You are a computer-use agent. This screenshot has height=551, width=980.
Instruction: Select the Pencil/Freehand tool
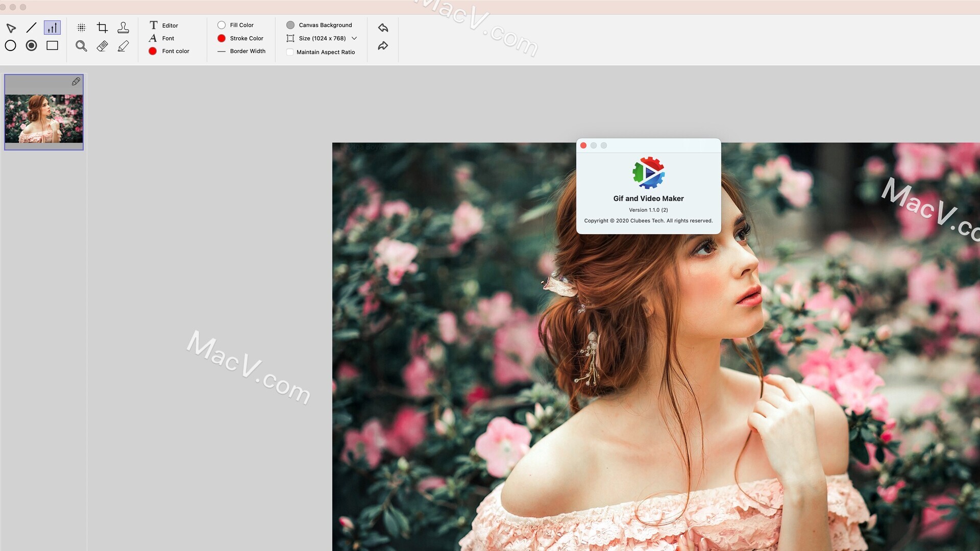122,46
